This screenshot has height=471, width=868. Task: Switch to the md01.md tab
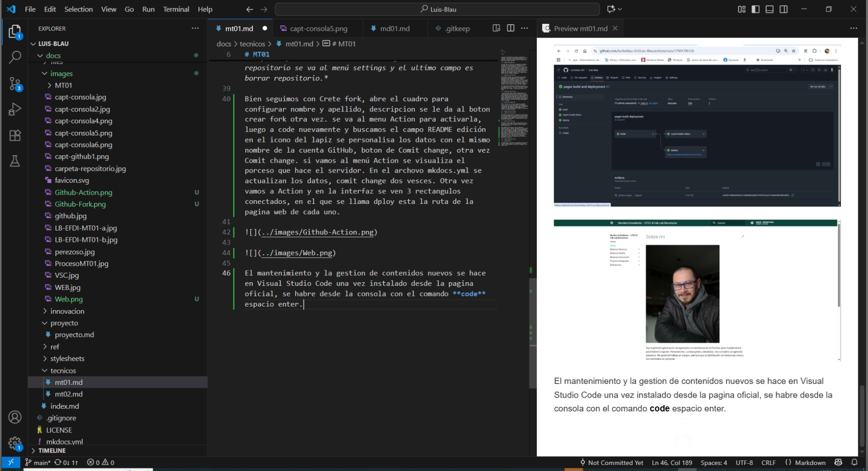tap(394, 28)
